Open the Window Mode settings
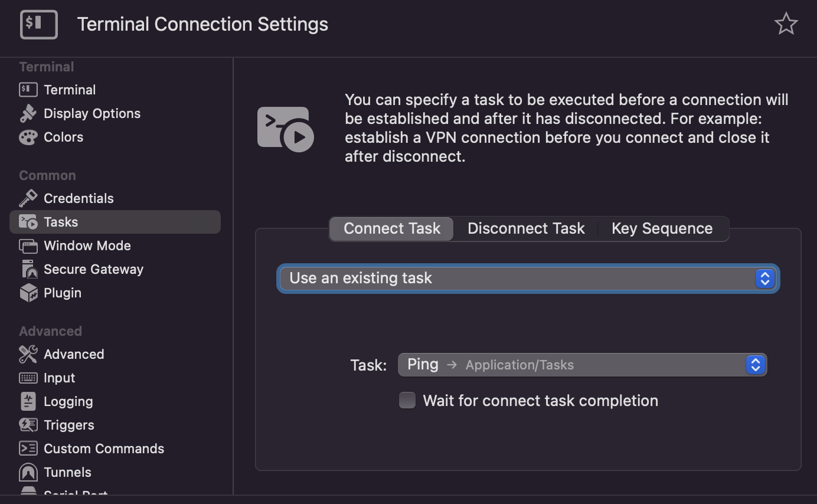 [87, 246]
